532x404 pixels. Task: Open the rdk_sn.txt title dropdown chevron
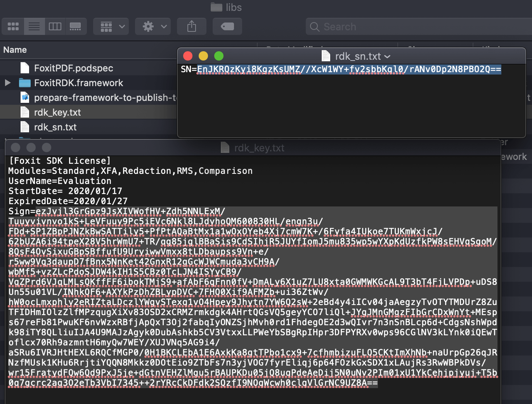coord(387,57)
